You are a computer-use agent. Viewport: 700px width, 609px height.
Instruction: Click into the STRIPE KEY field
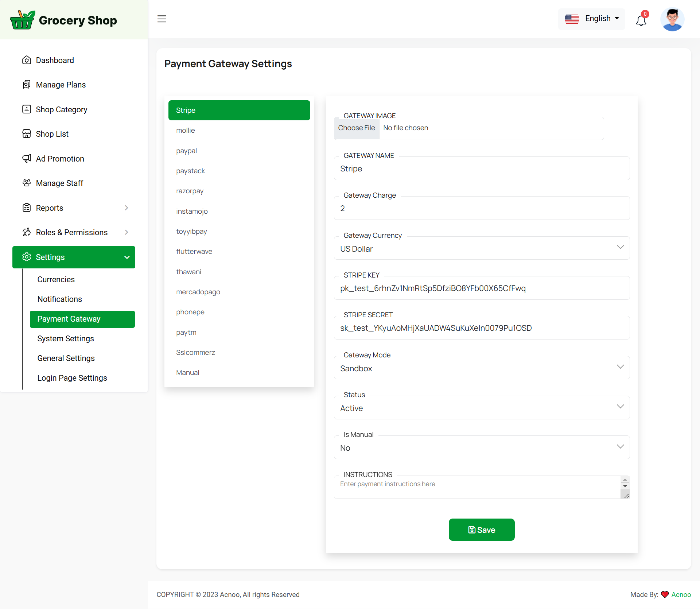[x=481, y=288]
